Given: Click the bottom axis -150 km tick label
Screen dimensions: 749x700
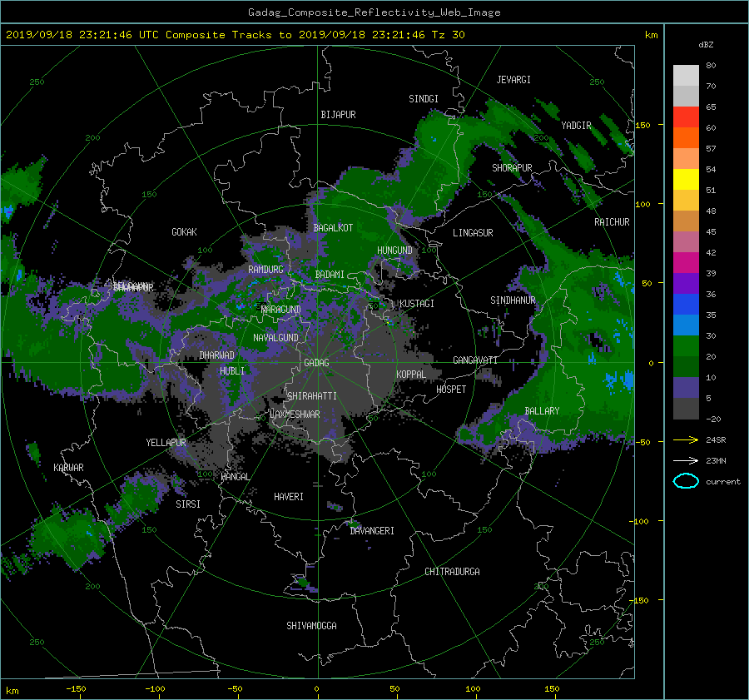Looking at the screenshot, I should (76, 689).
